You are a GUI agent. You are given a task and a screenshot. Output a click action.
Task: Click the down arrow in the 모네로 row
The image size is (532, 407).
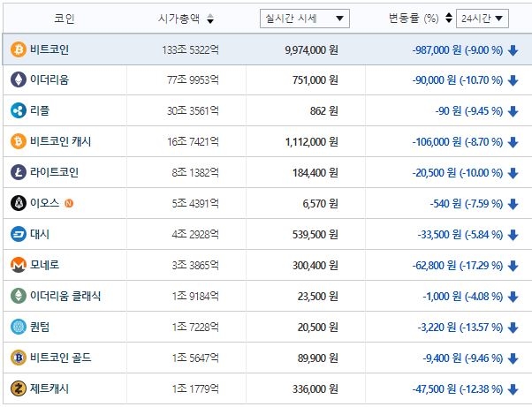pyautogui.click(x=513, y=265)
